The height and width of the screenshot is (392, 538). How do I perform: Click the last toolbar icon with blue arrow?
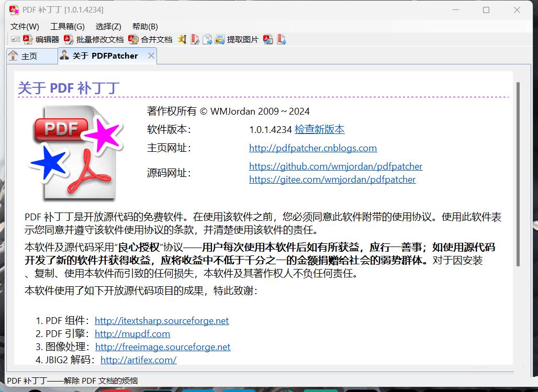(x=282, y=39)
